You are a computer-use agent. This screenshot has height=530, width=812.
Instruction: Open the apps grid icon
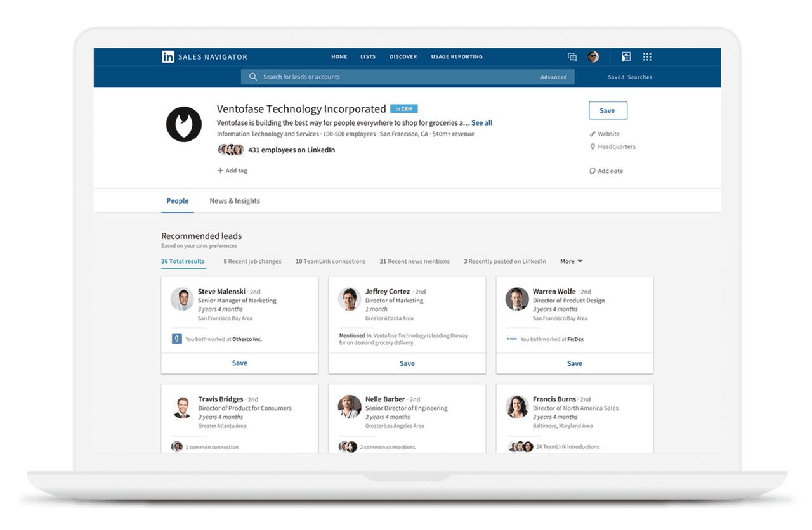tap(647, 57)
